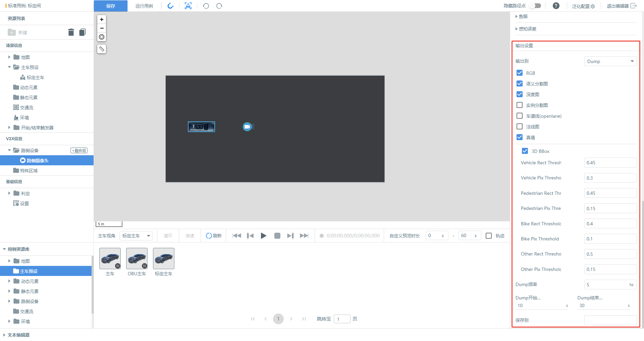Select the ruler measurement tool
Screen dimensions: 644x341
tap(102, 49)
